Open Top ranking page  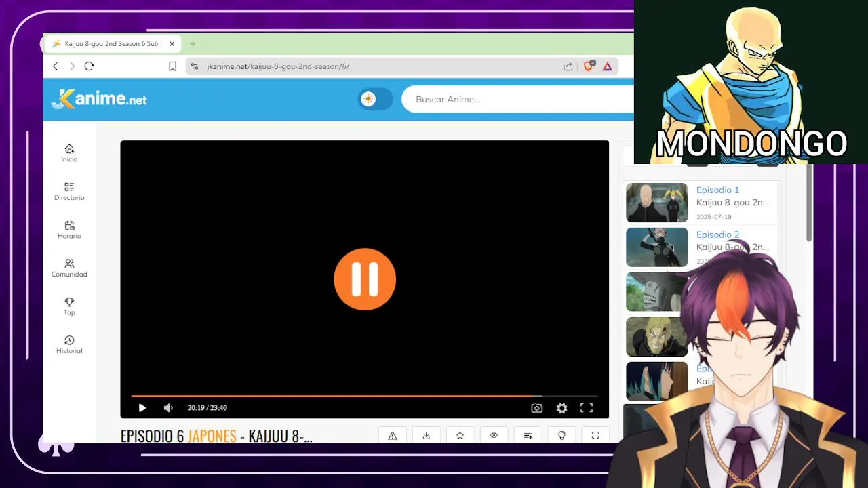coord(69,306)
